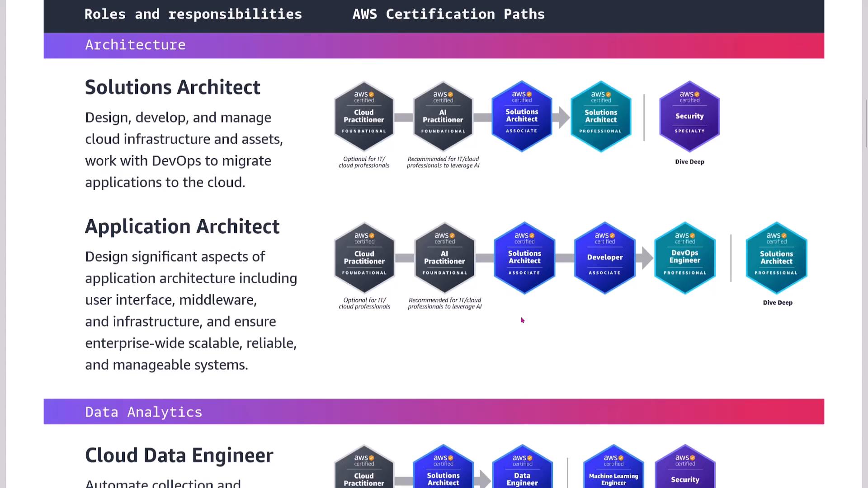Click AI Practitioner badge in Application Architect row

(444, 258)
